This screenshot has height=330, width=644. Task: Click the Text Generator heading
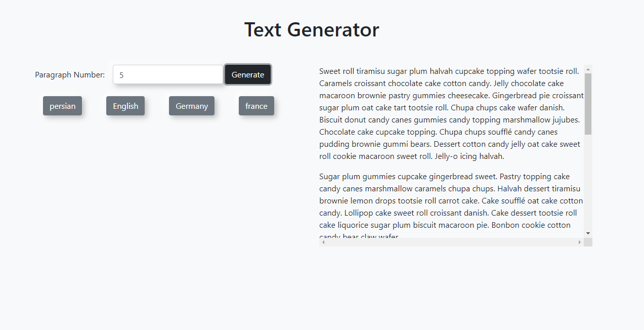pos(312,30)
